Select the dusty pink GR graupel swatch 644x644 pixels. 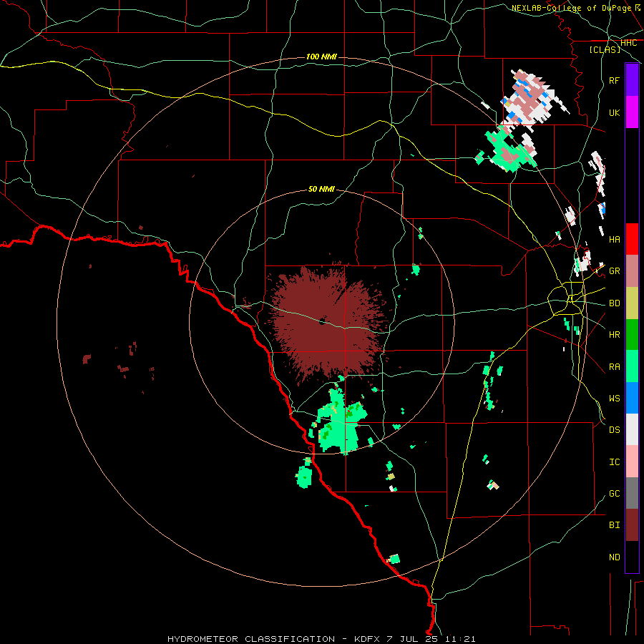tap(632, 271)
